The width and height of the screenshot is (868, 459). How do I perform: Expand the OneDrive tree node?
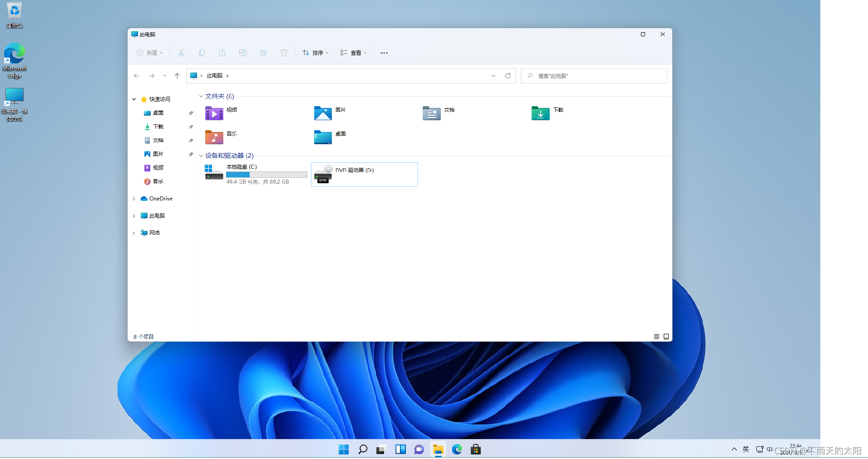(x=134, y=199)
